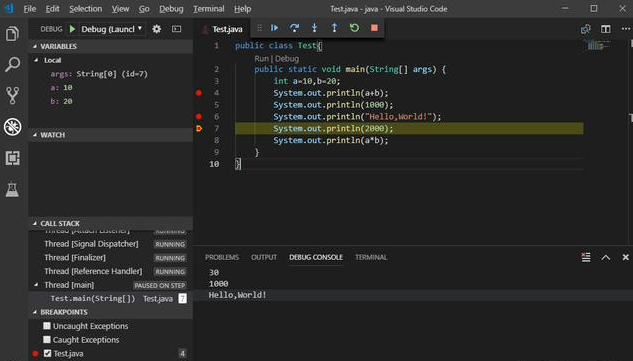Open the Go menu
633x361 pixels.
click(x=144, y=9)
